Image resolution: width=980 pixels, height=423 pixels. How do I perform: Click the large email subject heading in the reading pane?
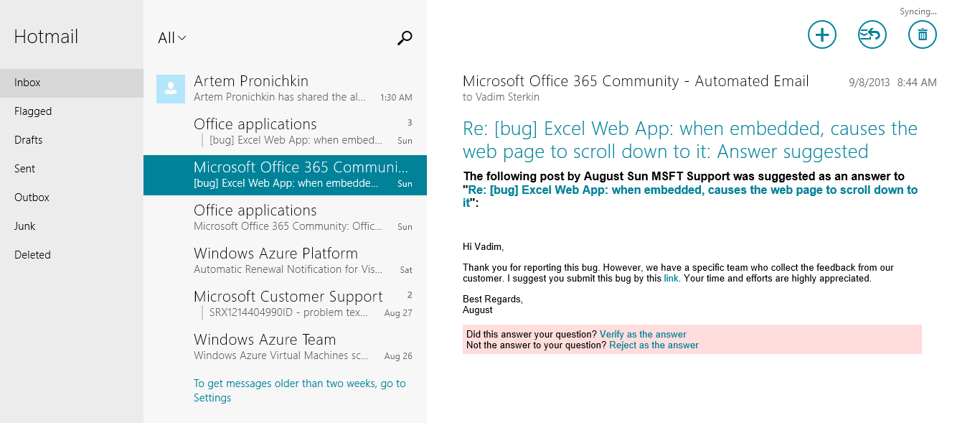[x=690, y=140]
